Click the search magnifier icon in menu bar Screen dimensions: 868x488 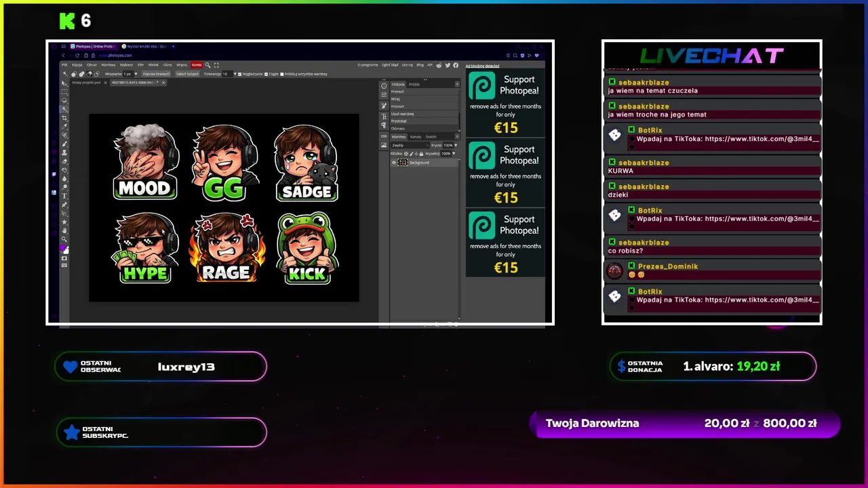tap(208, 65)
